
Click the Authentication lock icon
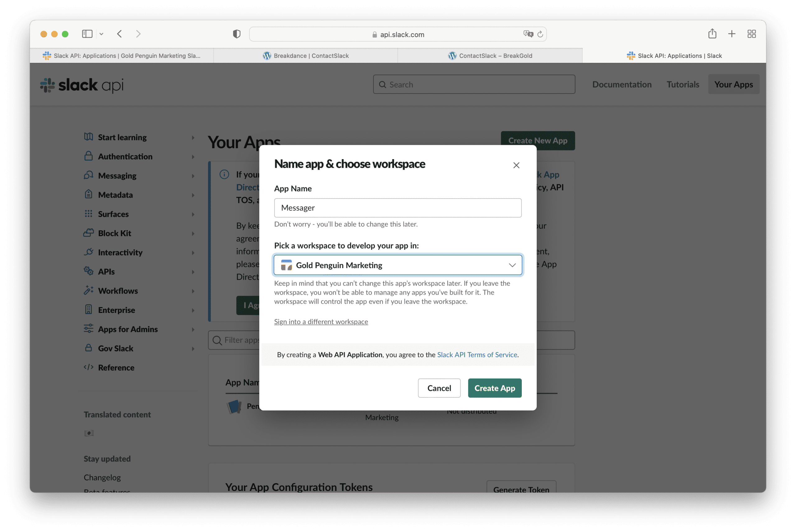(x=88, y=156)
